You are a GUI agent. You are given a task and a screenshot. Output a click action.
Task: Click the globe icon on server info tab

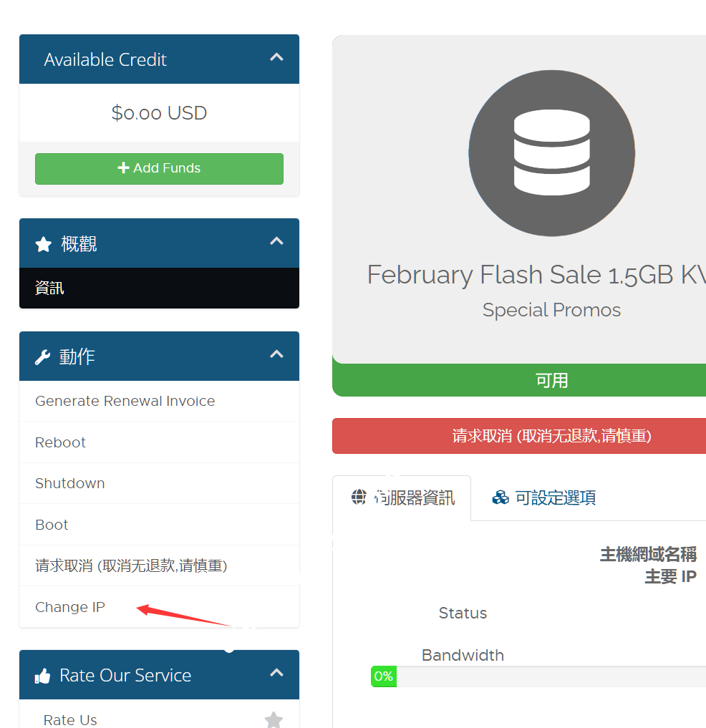click(359, 498)
